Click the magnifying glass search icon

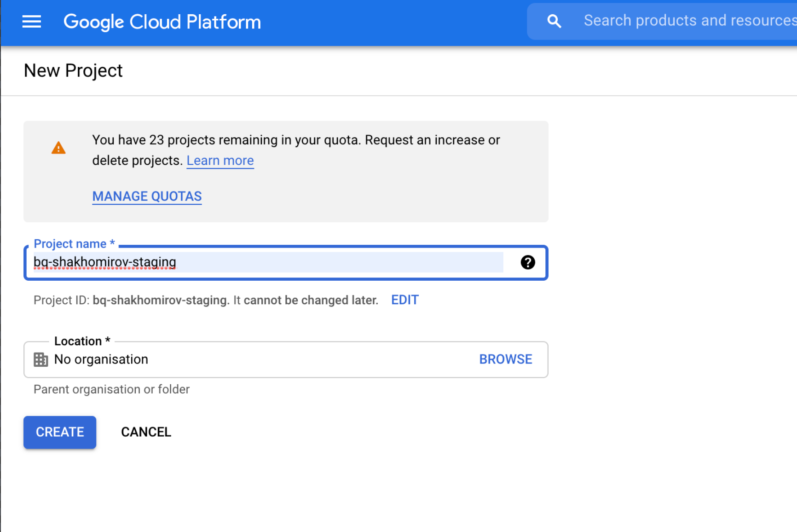point(554,21)
